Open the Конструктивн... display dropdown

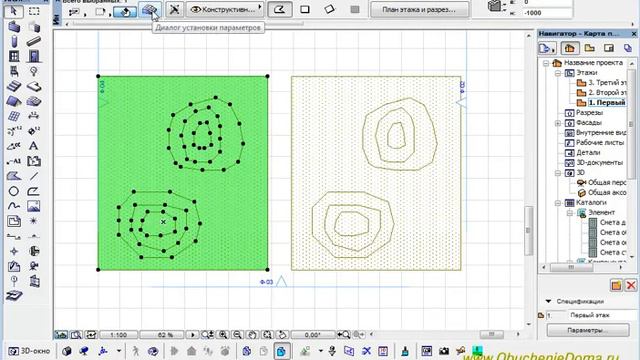226,9
